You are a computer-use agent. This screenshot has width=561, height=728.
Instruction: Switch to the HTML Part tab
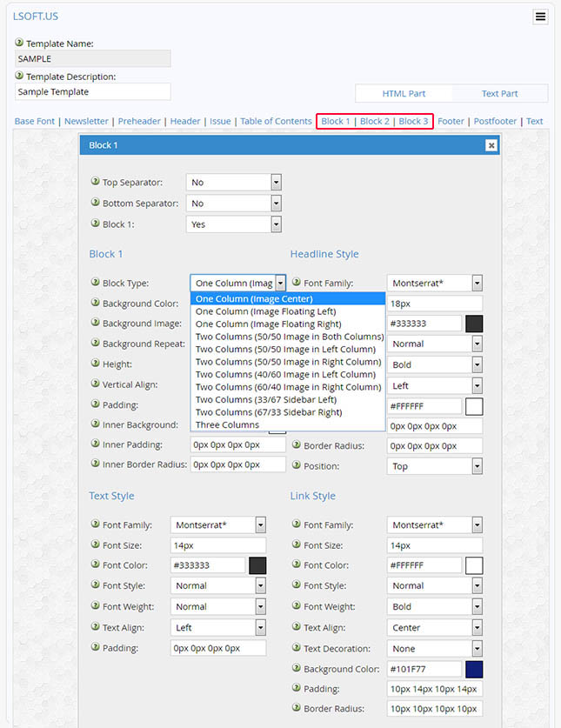coord(404,93)
